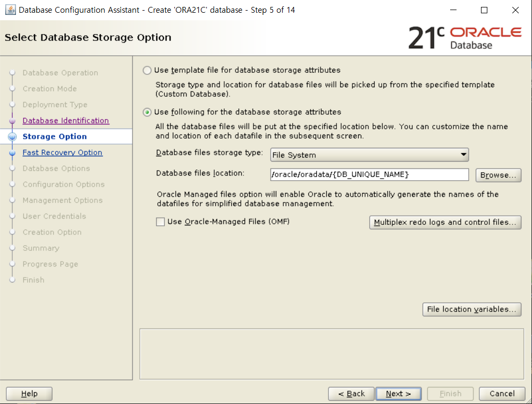Click the 'Creation Mode' step label
Viewport: 532px width, 404px height.
pyautogui.click(x=49, y=89)
